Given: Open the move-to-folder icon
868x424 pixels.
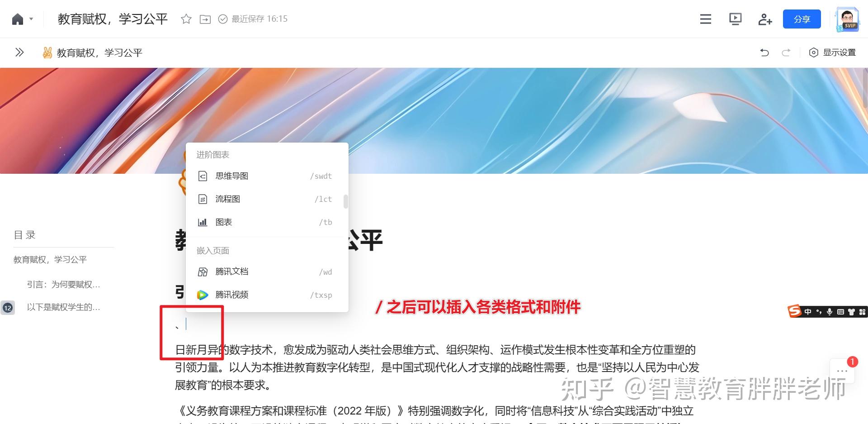Looking at the screenshot, I should pos(205,19).
